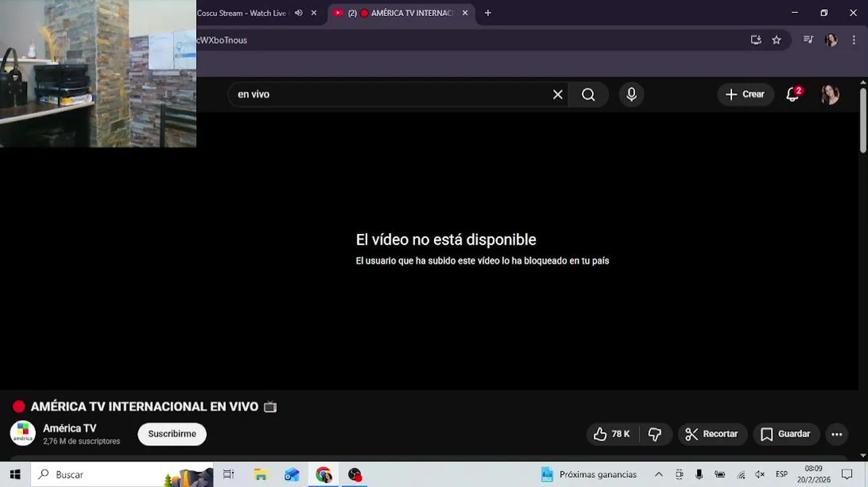Bookmark this page with star icon
Image resolution: width=868 pixels, height=487 pixels.
click(x=777, y=40)
